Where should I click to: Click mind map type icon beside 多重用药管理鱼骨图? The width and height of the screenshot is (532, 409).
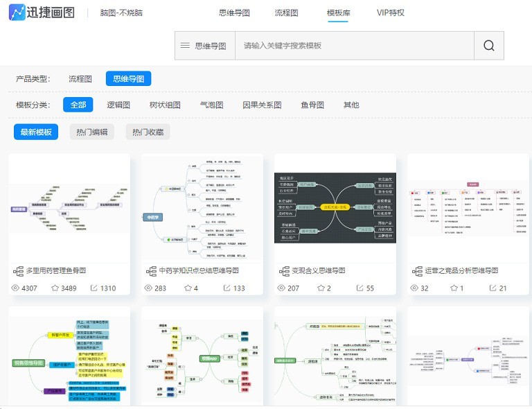18,271
